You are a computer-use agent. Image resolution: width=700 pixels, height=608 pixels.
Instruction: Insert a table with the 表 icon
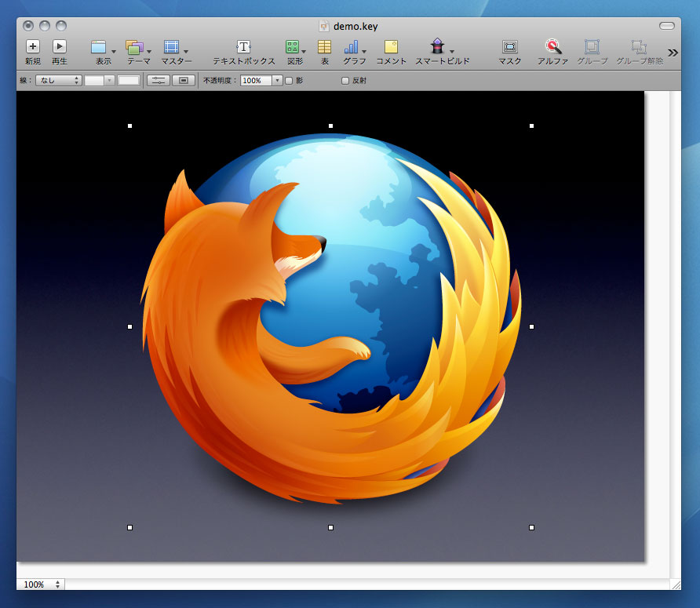(x=324, y=47)
